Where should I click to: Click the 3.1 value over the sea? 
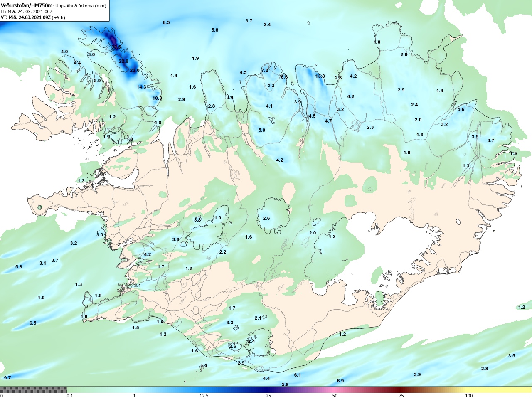[x=43, y=263]
